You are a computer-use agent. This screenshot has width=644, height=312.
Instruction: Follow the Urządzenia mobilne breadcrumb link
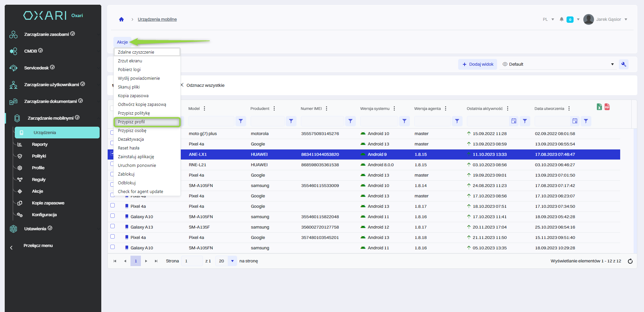coord(157,19)
